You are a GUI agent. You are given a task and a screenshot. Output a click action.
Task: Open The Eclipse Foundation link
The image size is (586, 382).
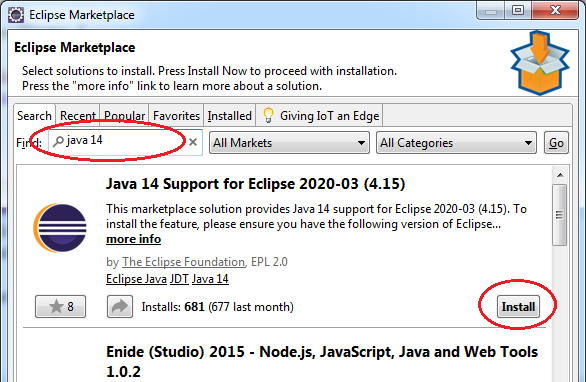click(x=183, y=262)
